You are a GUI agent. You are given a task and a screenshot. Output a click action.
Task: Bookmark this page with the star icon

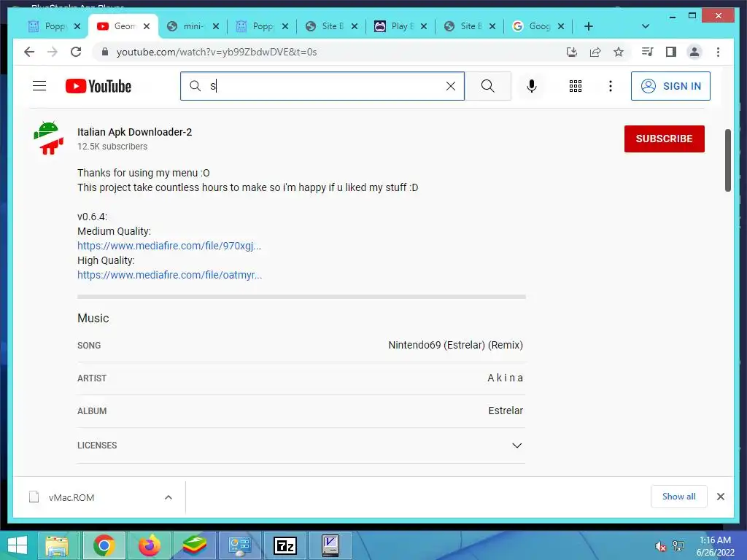619,52
